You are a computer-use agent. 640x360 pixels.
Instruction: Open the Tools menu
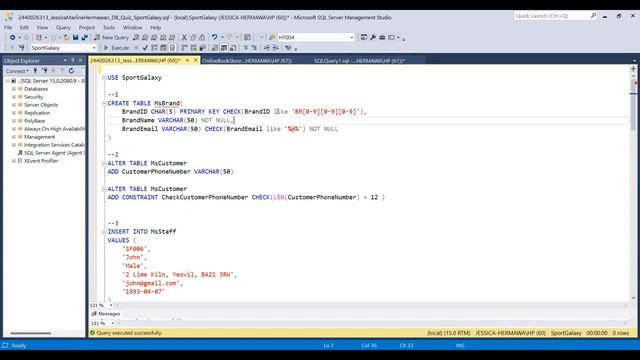pos(109,27)
